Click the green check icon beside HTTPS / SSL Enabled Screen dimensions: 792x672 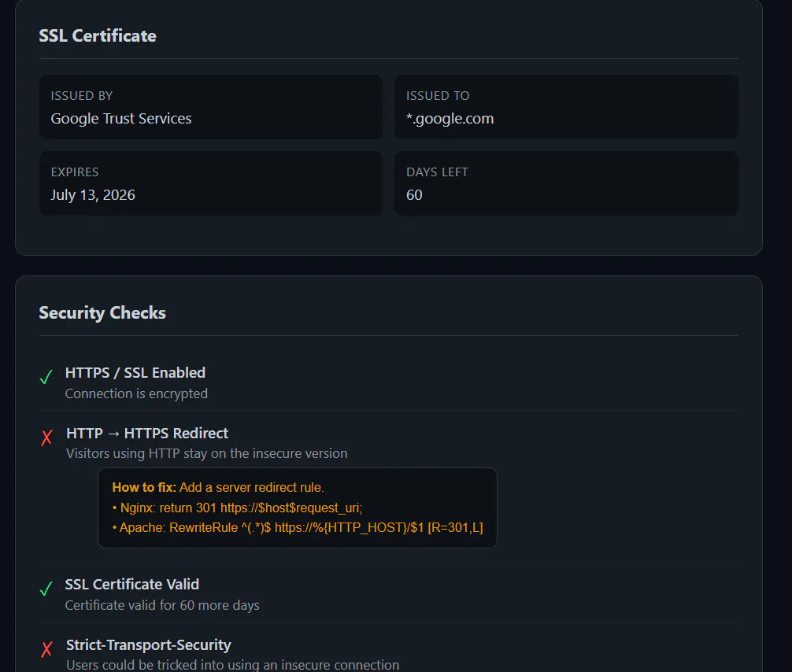(x=46, y=377)
